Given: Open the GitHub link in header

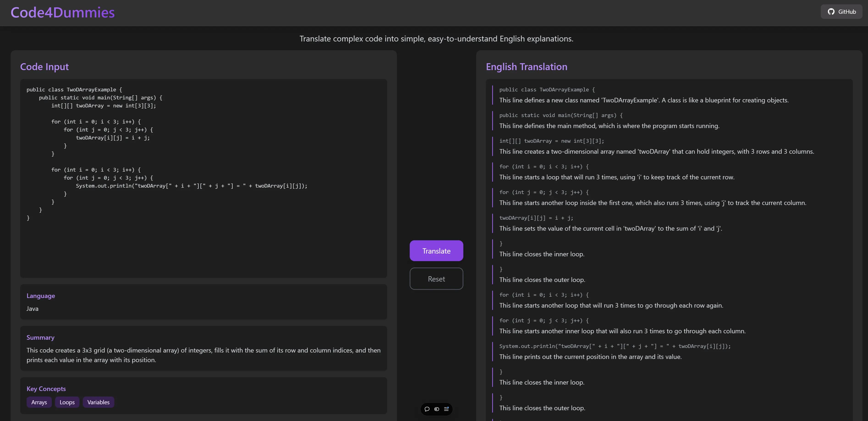Looking at the screenshot, I should pyautogui.click(x=841, y=12).
